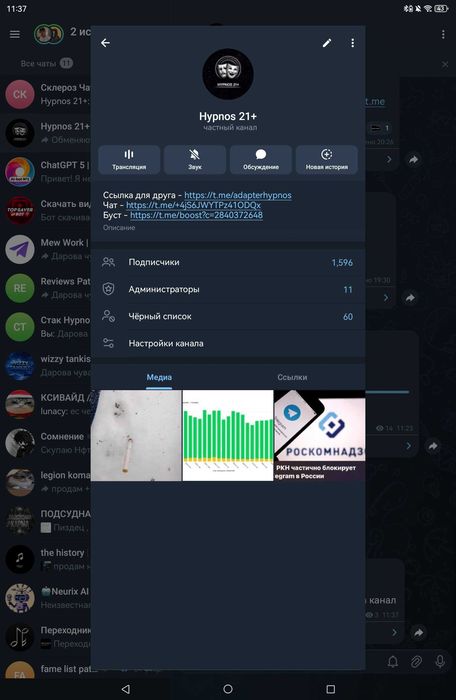The image size is (456, 700).
Task: Edit channel with the pencil icon
Action: coord(327,43)
